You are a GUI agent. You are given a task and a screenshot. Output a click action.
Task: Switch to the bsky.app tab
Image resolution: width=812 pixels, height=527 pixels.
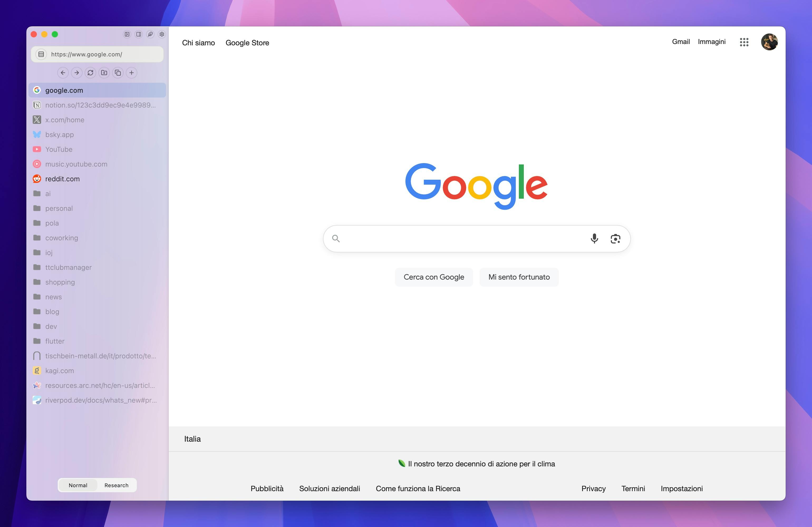pyautogui.click(x=97, y=134)
